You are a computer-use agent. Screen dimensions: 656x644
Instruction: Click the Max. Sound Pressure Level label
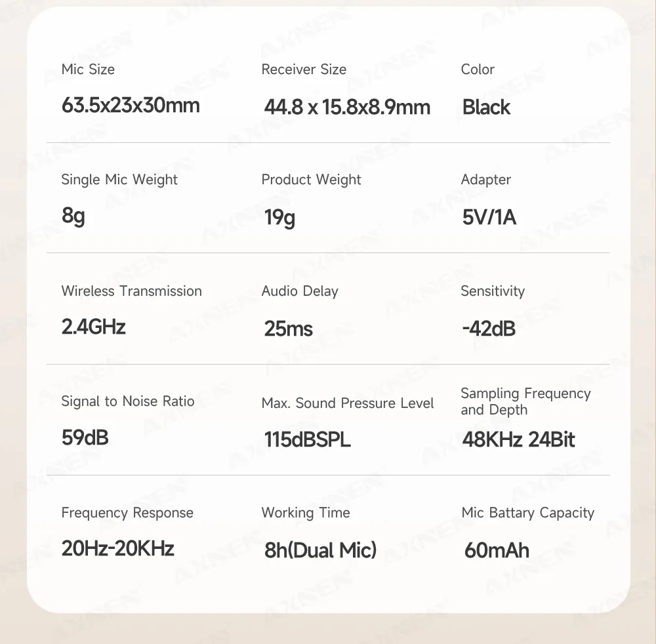348,403
